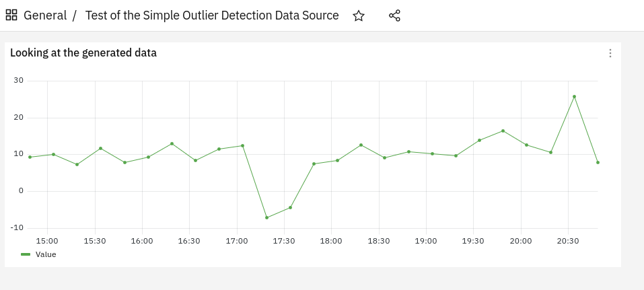
Task: Click the 15:00 time axis label
Action: [x=47, y=241]
